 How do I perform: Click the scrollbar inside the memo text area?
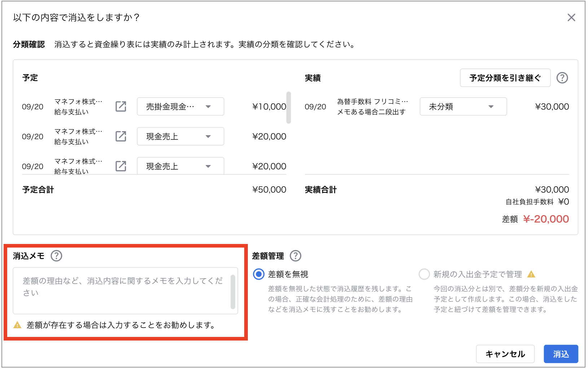(233, 292)
